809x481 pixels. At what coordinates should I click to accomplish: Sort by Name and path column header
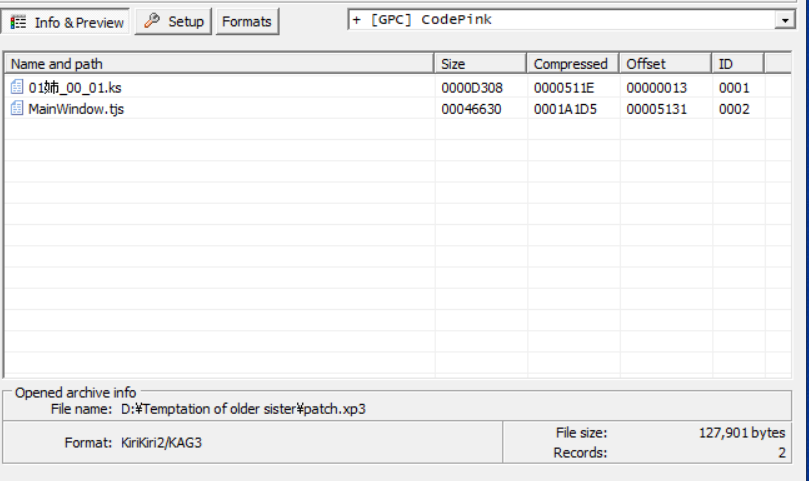click(219, 63)
